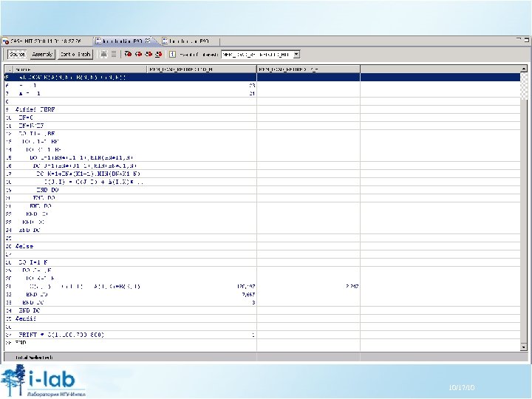The width and height of the screenshot is (532, 399).
Task: Select line 18 'C(J,I) = C(J,I) + A(I,K)*' statement
Action: point(262,182)
